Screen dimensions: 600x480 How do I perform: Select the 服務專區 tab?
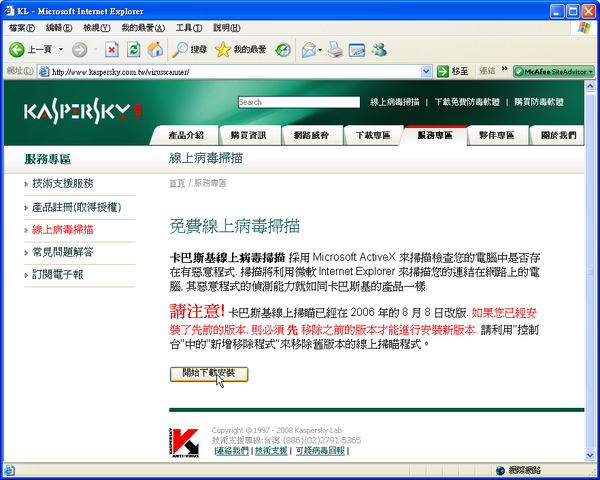[435, 135]
